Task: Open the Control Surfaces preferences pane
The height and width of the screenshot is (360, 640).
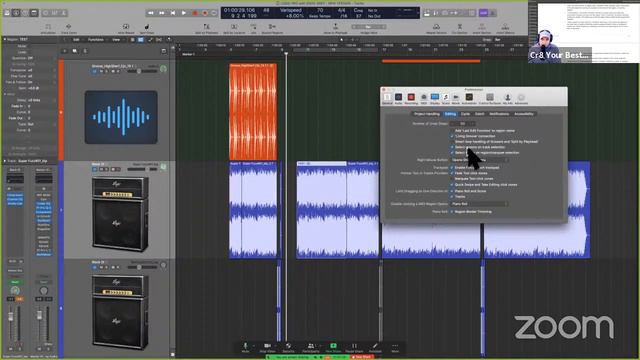Action: point(490,98)
